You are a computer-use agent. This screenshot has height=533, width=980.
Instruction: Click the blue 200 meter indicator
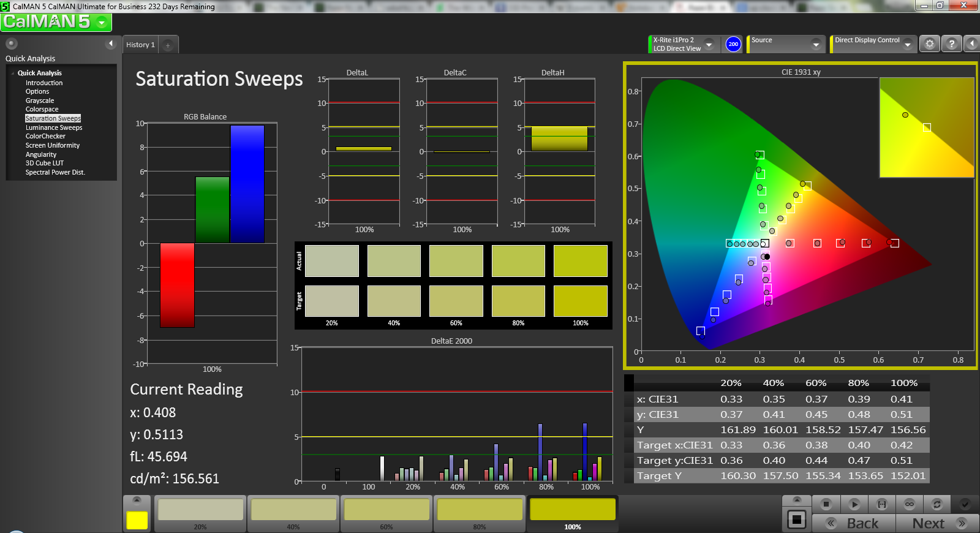pyautogui.click(x=733, y=44)
